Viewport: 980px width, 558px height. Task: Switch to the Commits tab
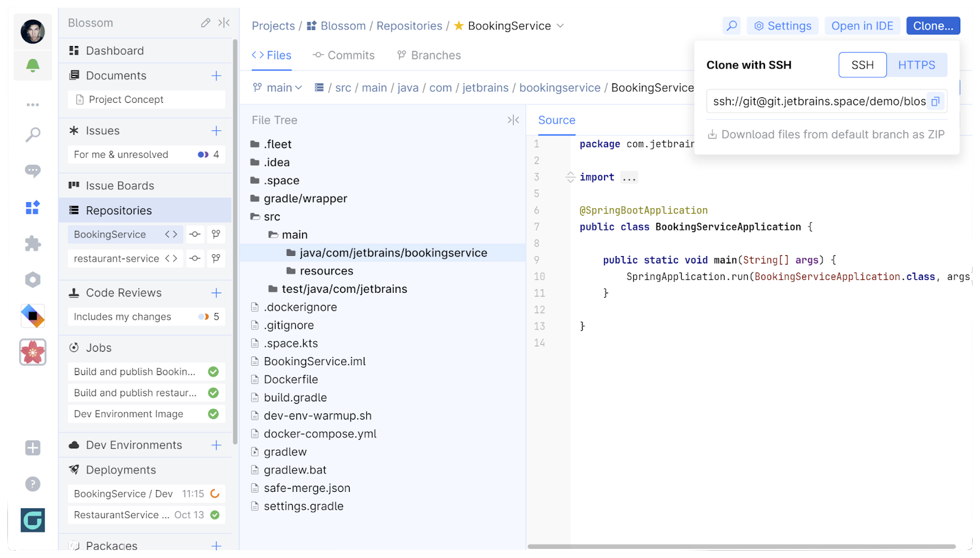pyautogui.click(x=343, y=55)
